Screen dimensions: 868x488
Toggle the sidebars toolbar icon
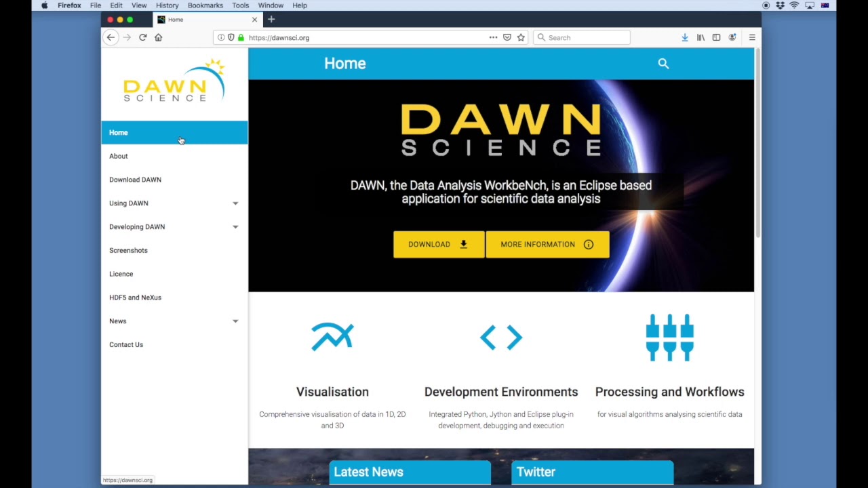pyautogui.click(x=716, y=37)
